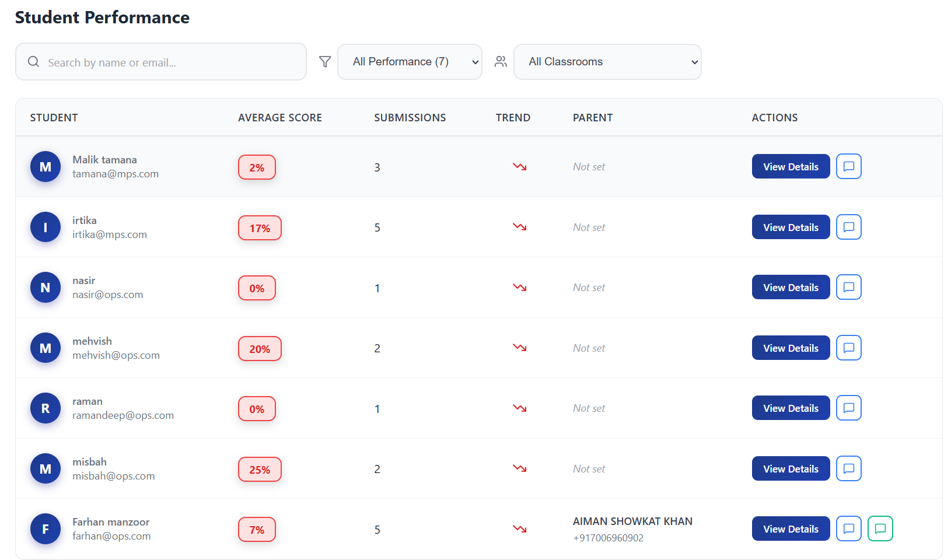
Task: Click raman's 0% score badge
Action: [257, 409]
